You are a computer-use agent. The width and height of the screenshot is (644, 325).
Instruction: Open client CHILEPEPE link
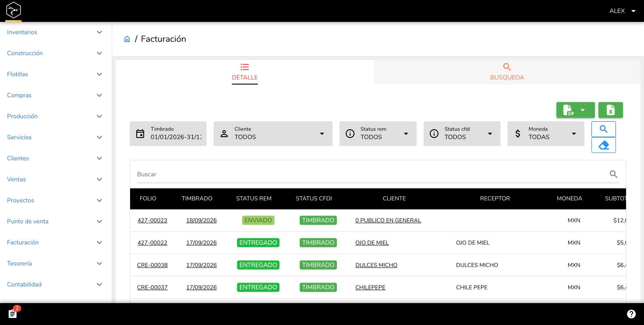tap(370, 287)
